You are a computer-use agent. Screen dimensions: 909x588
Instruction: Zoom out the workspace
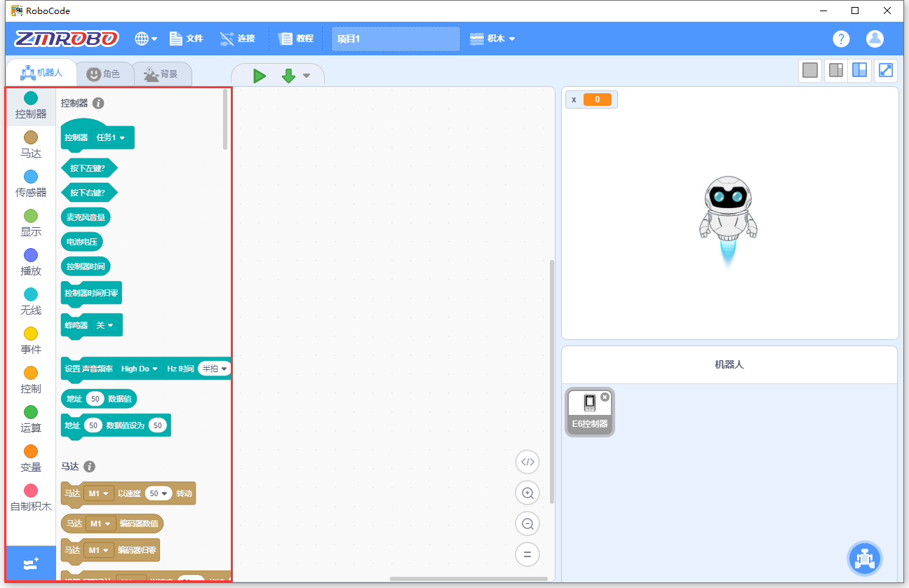pos(527,524)
